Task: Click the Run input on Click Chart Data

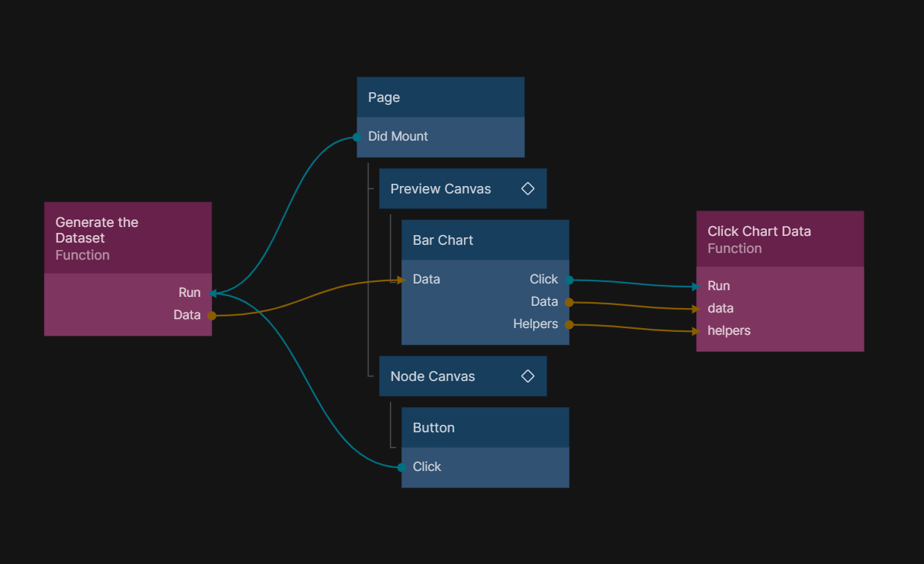Action: coord(717,286)
